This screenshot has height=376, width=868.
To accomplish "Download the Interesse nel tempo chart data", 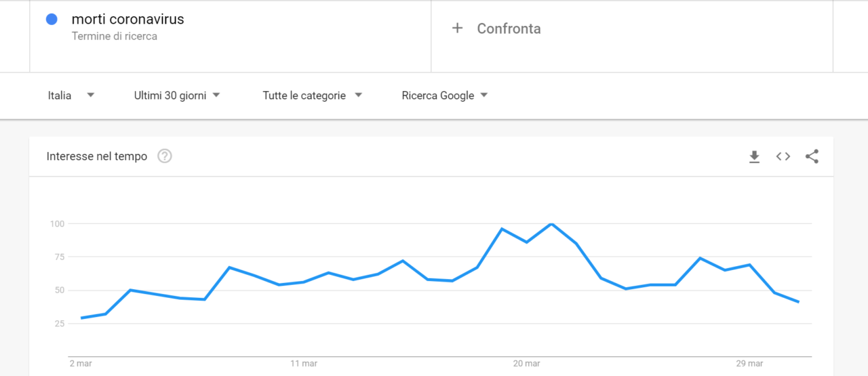I will point(754,157).
